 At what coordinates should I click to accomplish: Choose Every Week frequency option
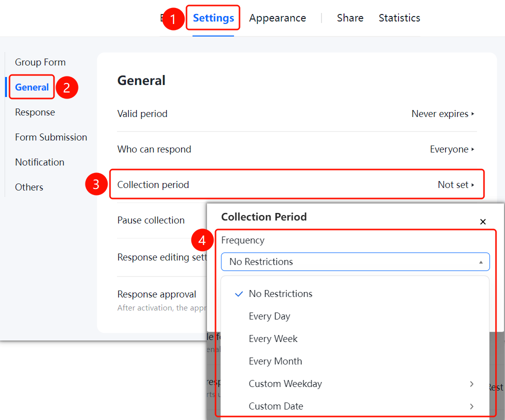click(x=273, y=339)
